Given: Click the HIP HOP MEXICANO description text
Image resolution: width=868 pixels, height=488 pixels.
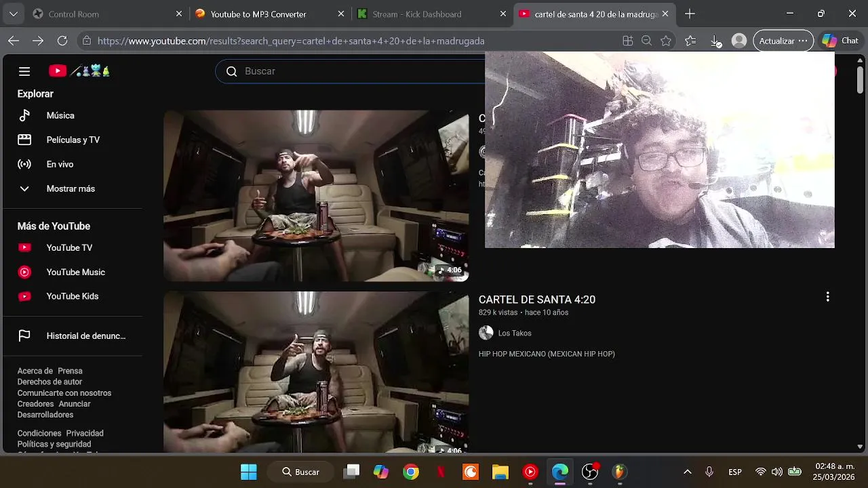Looking at the screenshot, I should 547,354.
